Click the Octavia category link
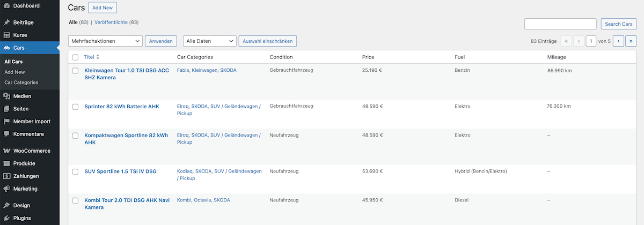Screen dimensions: 644x225 tap(202, 200)
